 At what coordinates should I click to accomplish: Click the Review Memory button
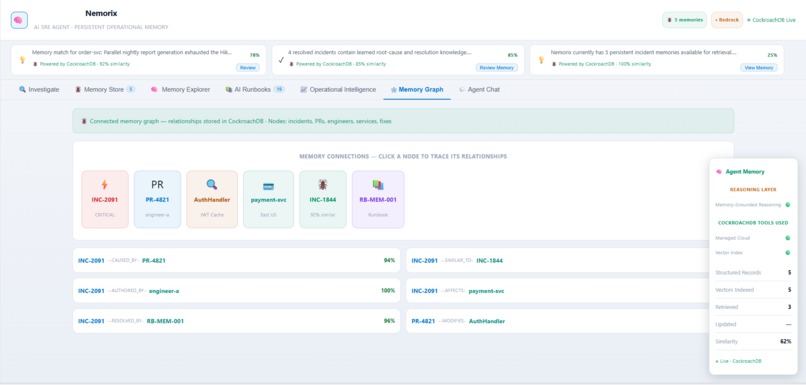tap(497, 68)
